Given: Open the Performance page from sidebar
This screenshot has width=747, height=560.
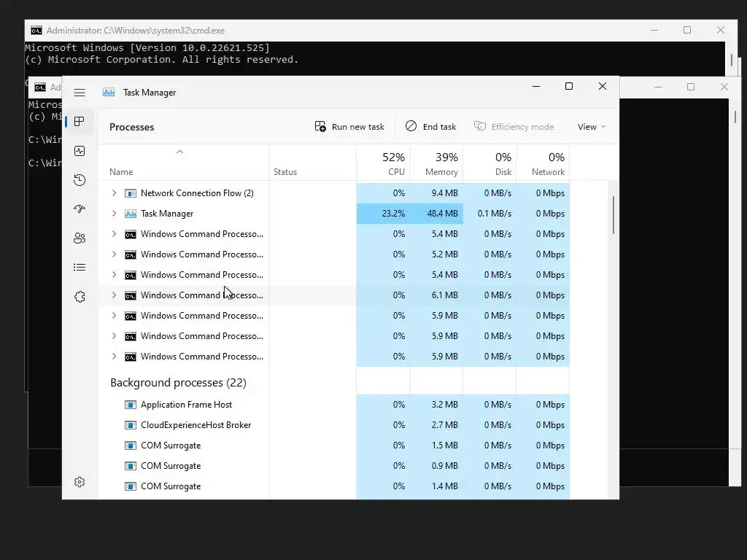Looking at the screenshot, I should [x=80, y=151].
